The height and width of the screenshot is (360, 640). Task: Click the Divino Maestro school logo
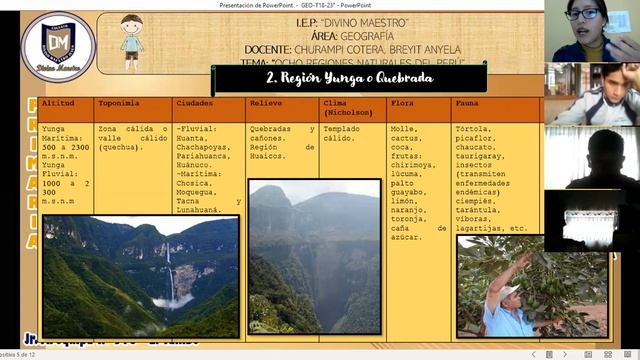(x=58, y=47)
